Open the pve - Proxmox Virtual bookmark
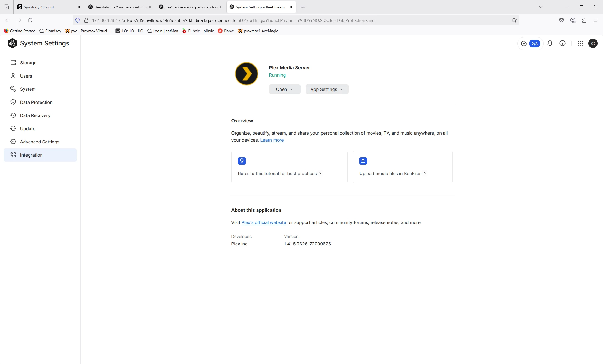The width and height of the screenshot is (603, 364). pyautogui.click(x=88, y=31)
